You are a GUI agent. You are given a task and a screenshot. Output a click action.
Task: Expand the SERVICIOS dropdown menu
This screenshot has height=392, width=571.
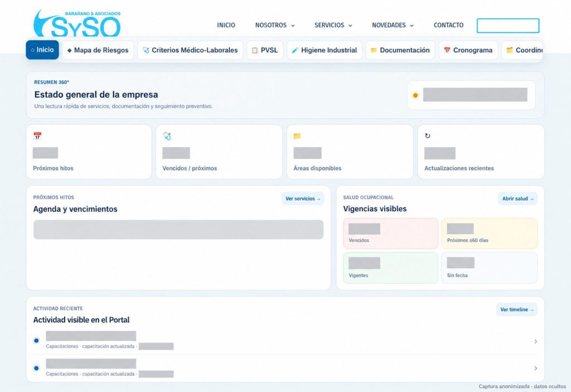tap(333, 25)
